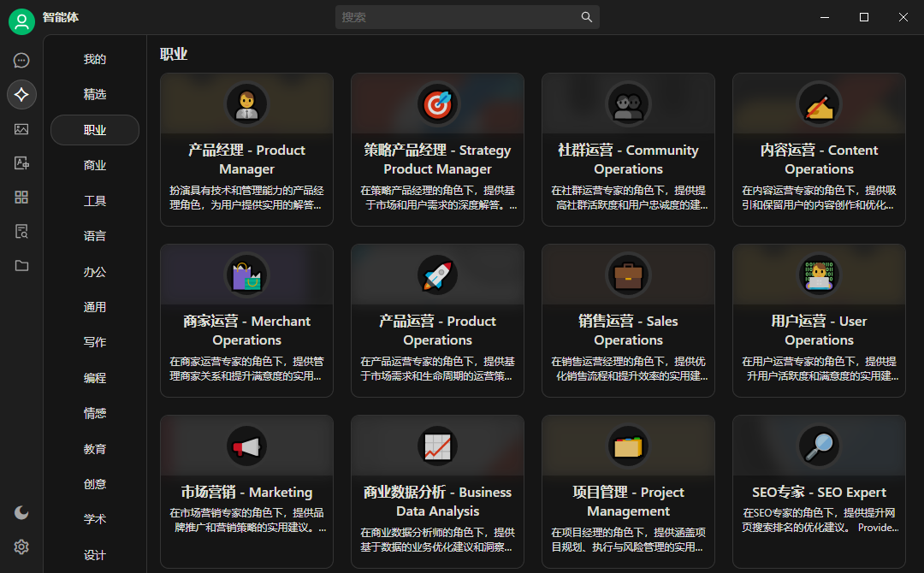Click the green user avatar
This screenshot has width=924, height=573.
pyautogui.click(x=21, y=21)
